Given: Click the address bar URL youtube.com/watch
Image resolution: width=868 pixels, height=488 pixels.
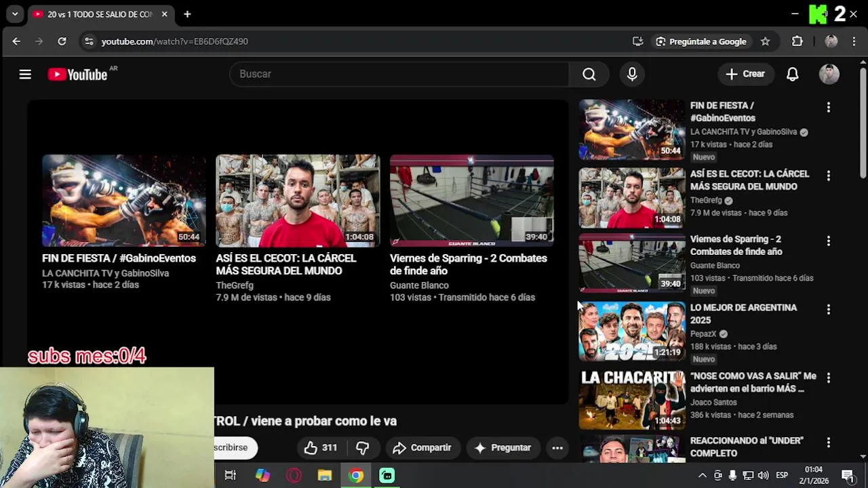Looking at the screenshot, I should tap(175, 41).
